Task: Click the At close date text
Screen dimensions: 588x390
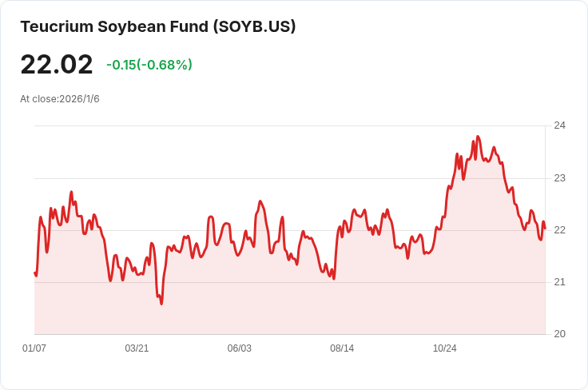Action: 60,99
